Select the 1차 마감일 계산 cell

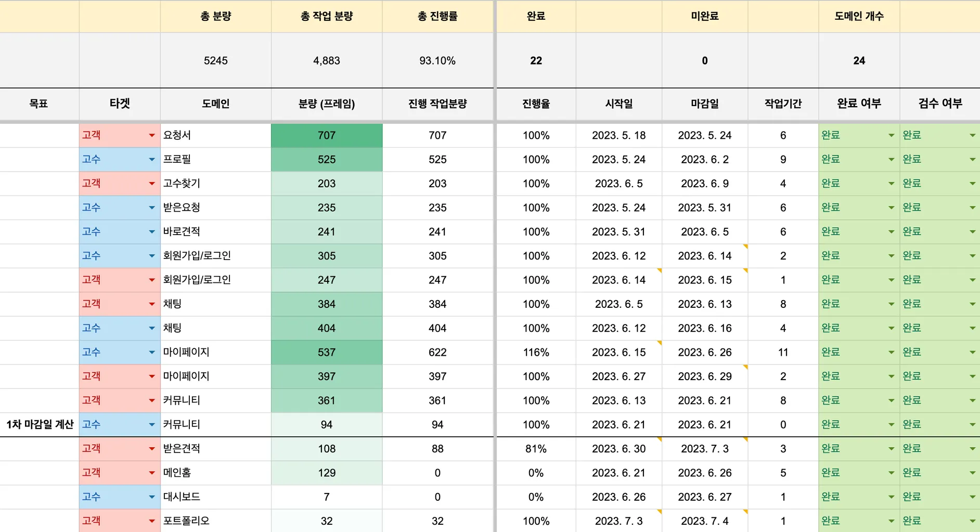point(40,424)
